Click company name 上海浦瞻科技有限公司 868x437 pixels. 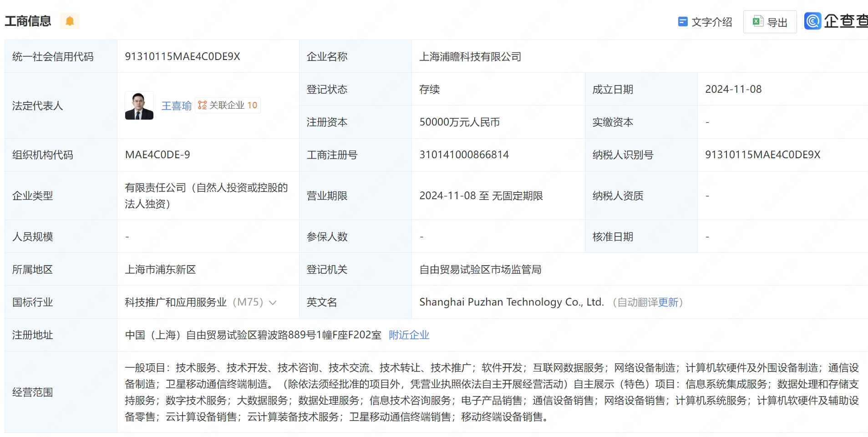[470, 56]
